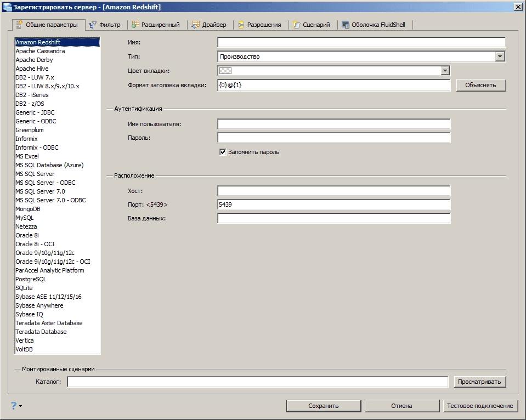Image resolution: width=526 pixels, height=420 pixels.
Task: Click the Объяснять button
Action: [480, 85]
